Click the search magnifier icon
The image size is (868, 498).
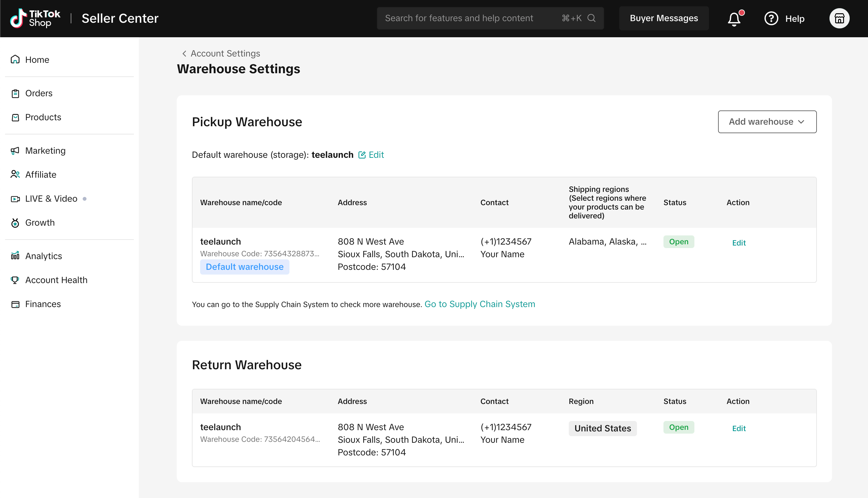(591, 18)
